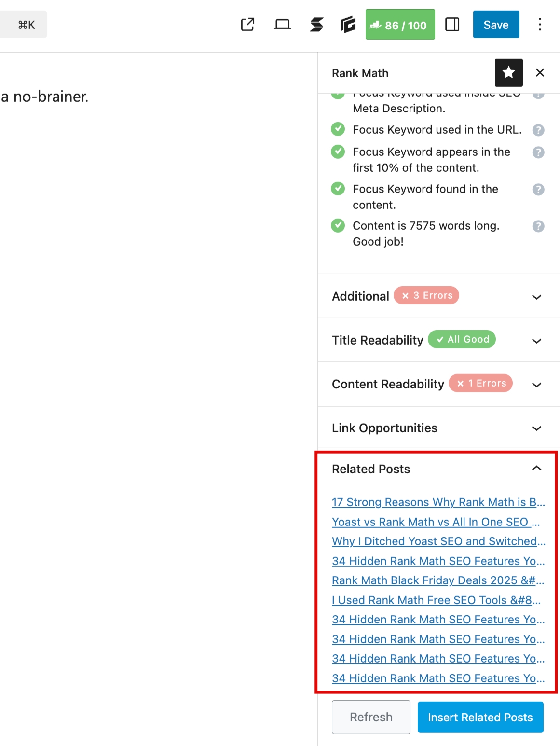Click the Insert Related Posts button
Viewport: 560px width, 746px height.
point(480,717)
